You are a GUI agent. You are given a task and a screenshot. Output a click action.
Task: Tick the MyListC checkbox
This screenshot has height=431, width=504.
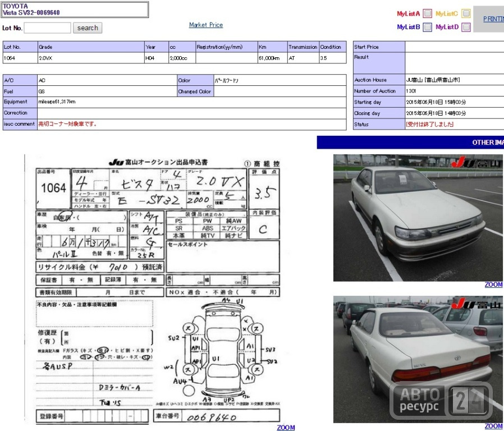(466, 13)
